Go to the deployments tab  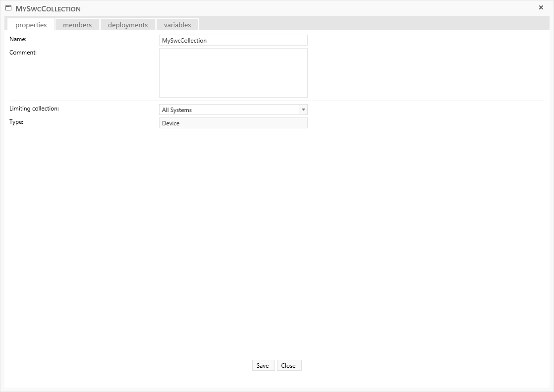(128, 25)
